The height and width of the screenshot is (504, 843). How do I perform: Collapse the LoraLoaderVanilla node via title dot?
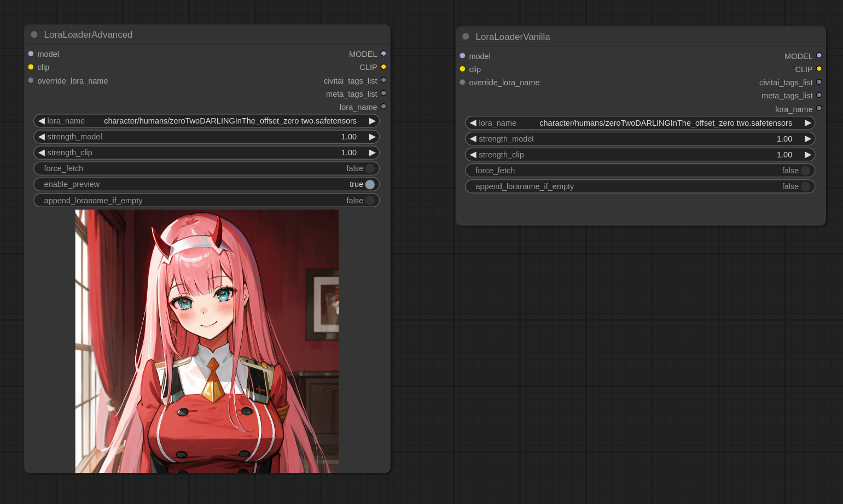[x=466, y=37]
